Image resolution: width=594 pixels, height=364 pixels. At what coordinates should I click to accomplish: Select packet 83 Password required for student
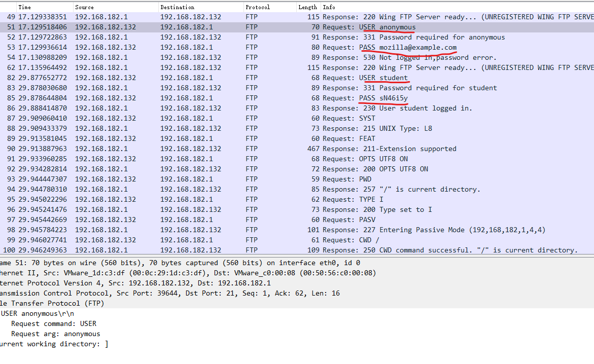click(x=297, y=88)
